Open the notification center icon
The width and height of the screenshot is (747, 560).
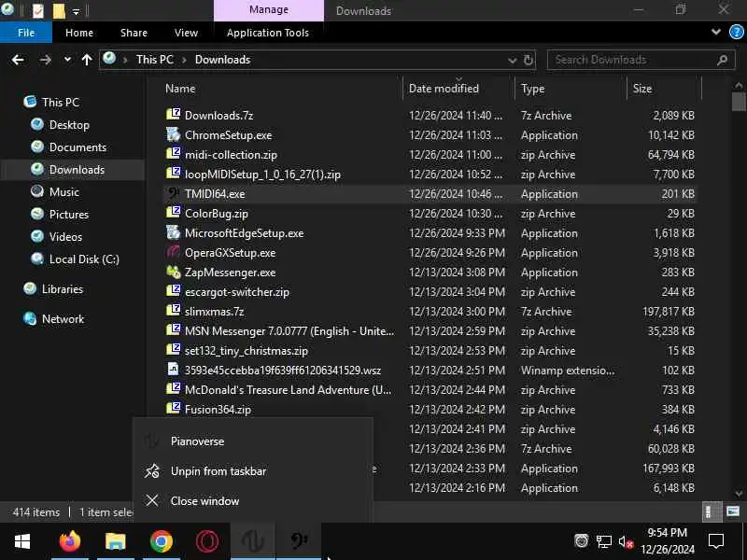tap(716, 541)
